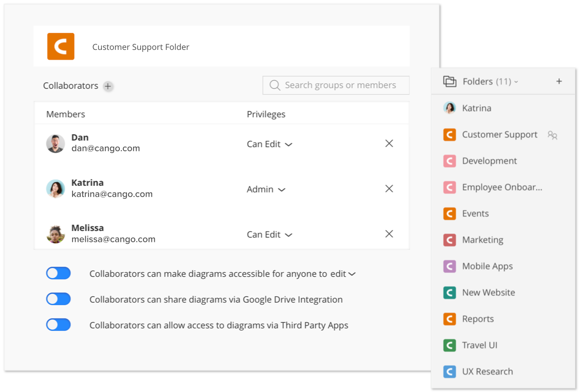Add a new folder with plus icon

pyautogui.click(x=559, y=81)
